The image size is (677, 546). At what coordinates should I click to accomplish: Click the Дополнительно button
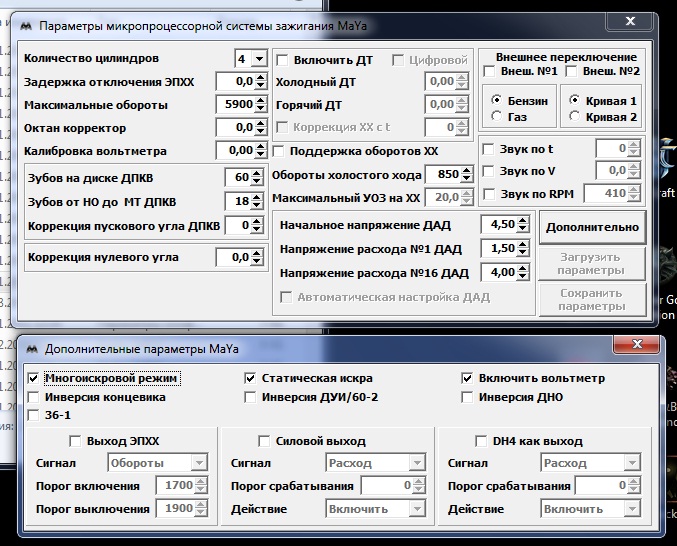[x=592, y=227]
